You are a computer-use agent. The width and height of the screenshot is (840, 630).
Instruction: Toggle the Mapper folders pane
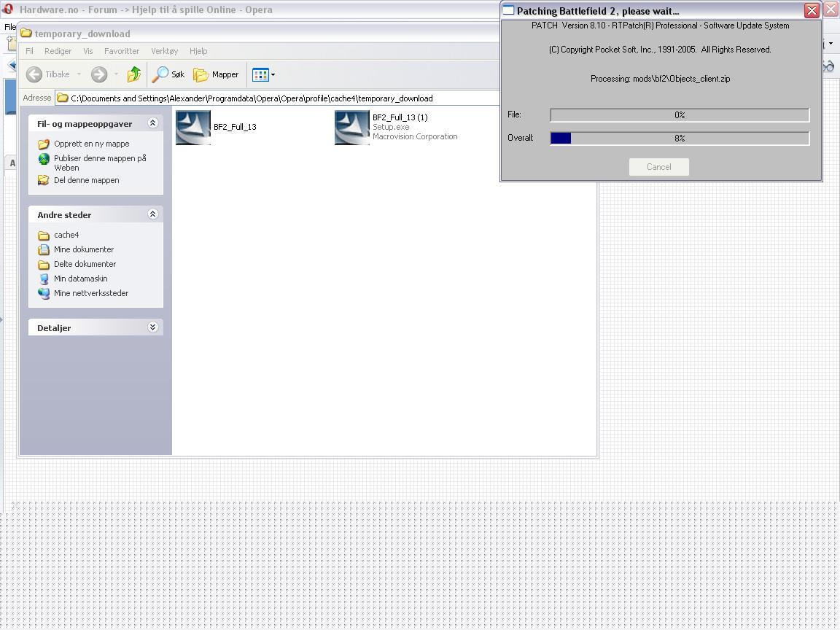pyautogui.click(x=216, y=74)
